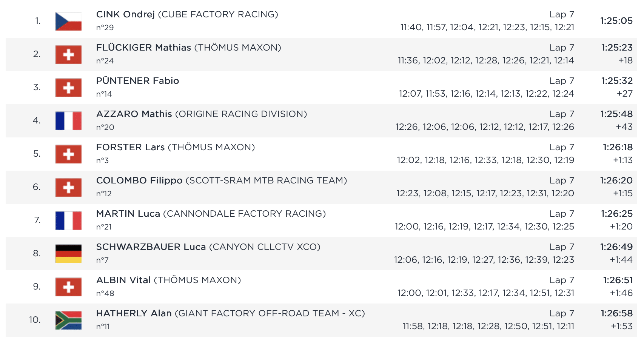Open rider name FLÜCKIGER Mathias
The width and height of the screenshot is (644, 339).
tap(143, 48)
